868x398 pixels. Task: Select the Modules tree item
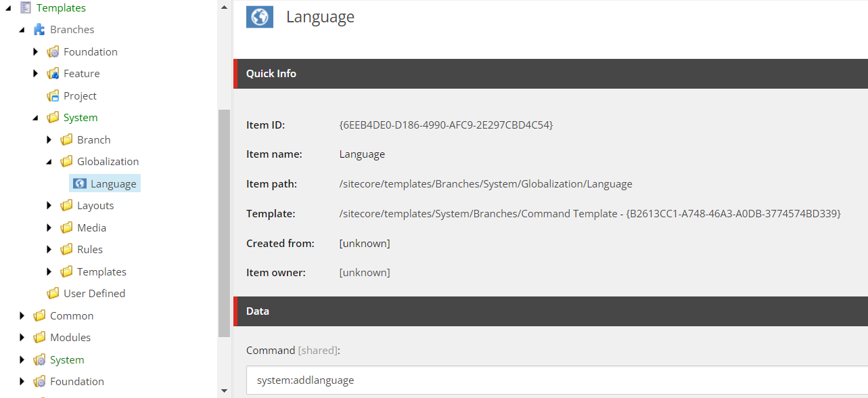point(70,338)
